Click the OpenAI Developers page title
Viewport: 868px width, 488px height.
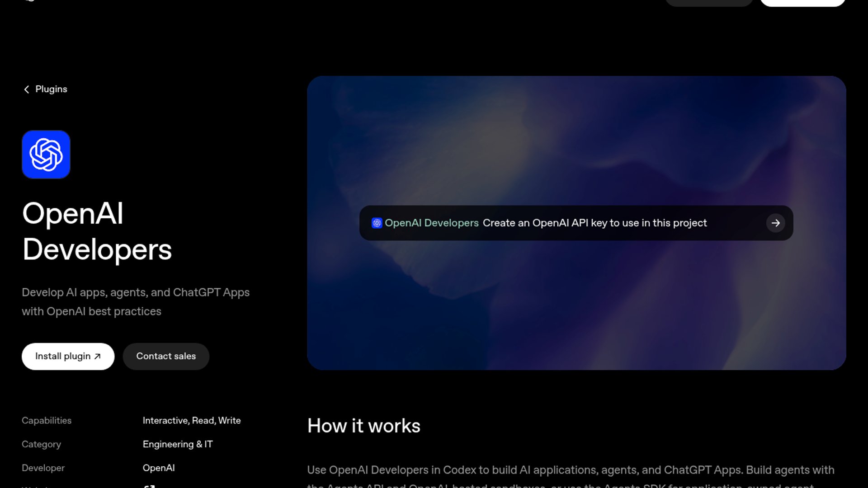pos(97,231)
